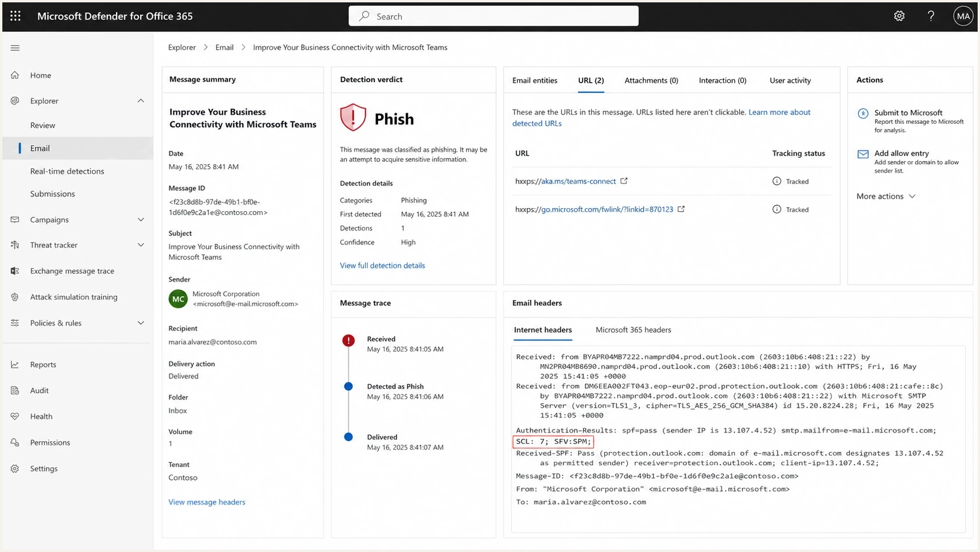Switch to the Email entities tab

(535, 80)
